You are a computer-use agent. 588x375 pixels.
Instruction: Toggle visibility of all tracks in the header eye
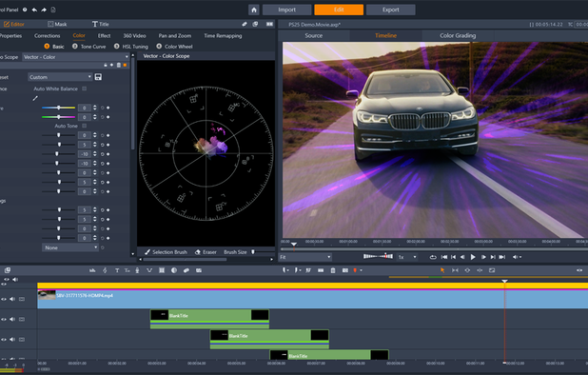7,280
